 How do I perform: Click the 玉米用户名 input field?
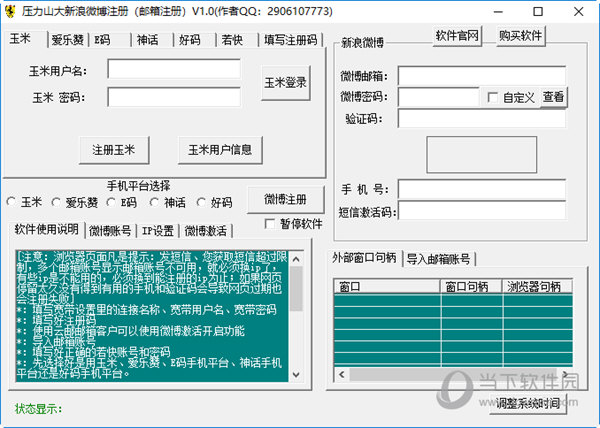tap(174, 69)
